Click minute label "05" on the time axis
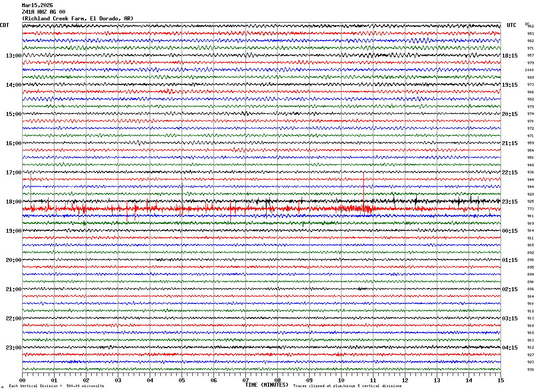The width and height of the screenshot is (536, 392). tap(182, 380)
